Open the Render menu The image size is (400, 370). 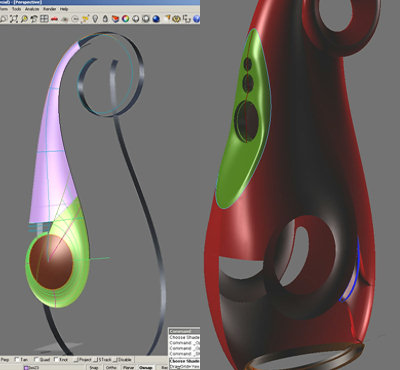[50, 9]
